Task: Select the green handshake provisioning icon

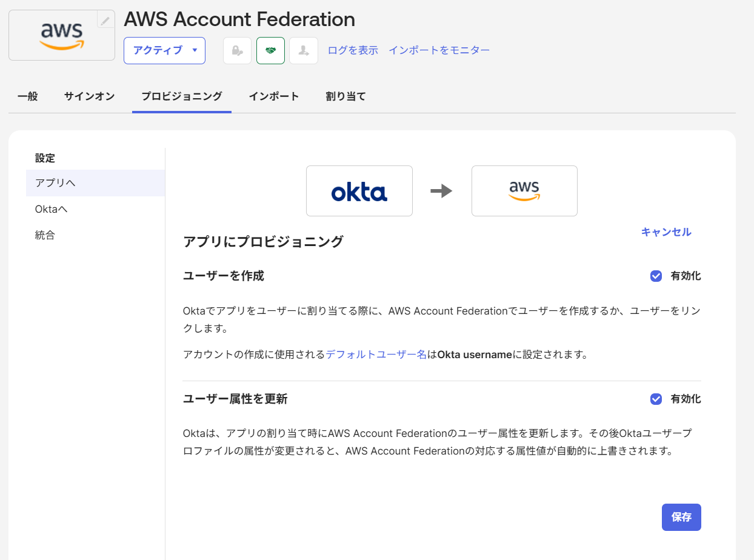Action: [x=270, y=50]
